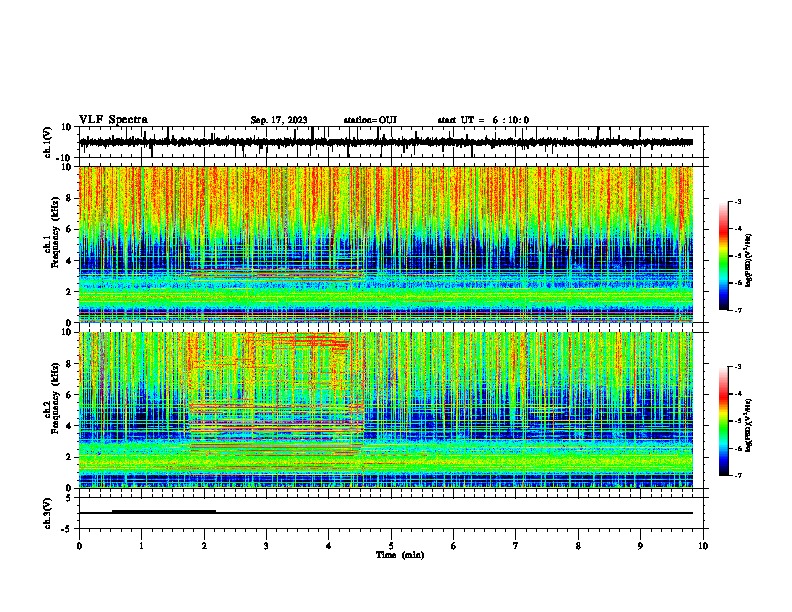
Task: Click time axis tick label "5"
Action: pyautogui.click(x=391, y=546)
